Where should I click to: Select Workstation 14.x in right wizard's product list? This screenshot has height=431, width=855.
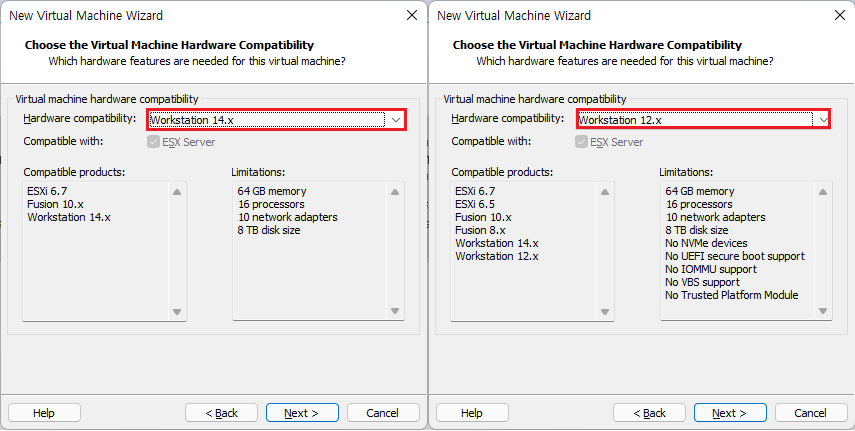point(497,243)
